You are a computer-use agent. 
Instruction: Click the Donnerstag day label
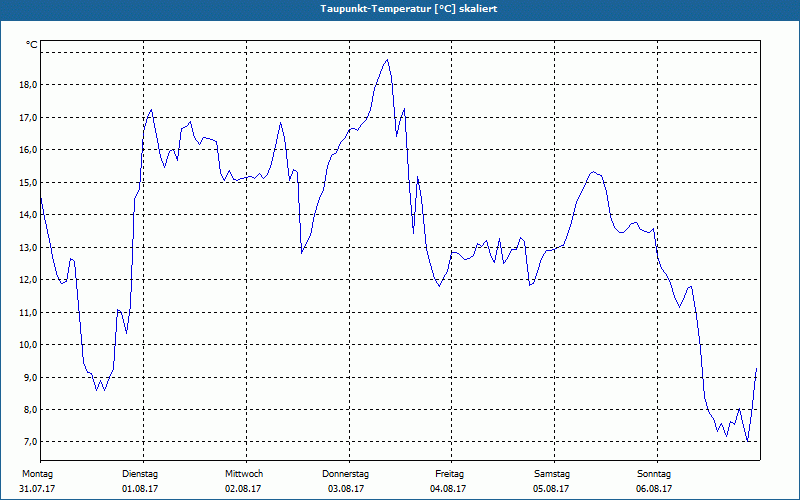[x=345, y=474]
